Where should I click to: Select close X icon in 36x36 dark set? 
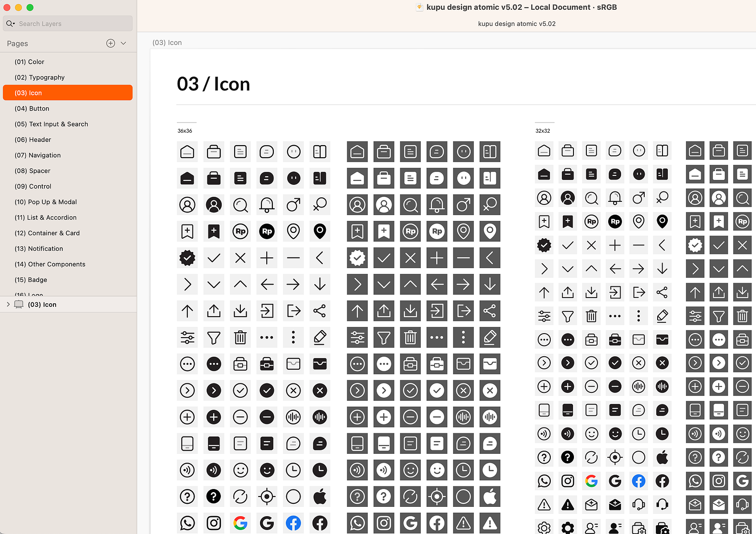click(x=411, y=258)
